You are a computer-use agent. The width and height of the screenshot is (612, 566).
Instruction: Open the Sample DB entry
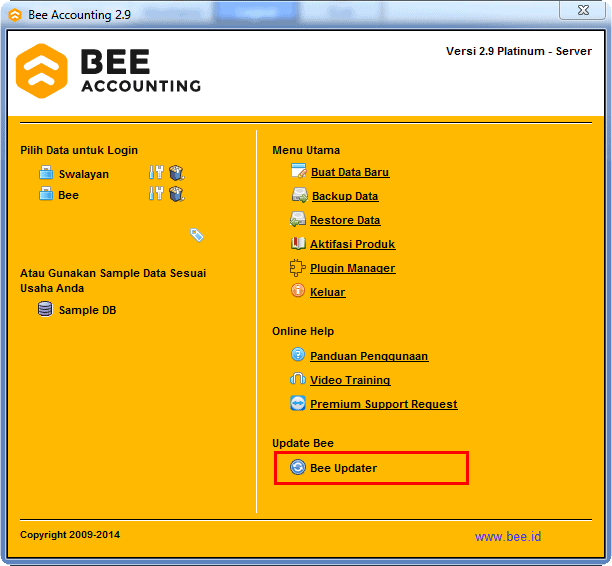87,310
